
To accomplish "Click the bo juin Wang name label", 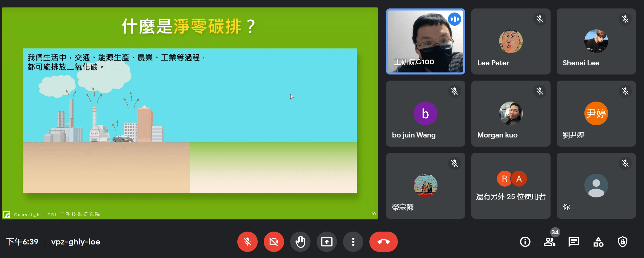I will point(414,135).
